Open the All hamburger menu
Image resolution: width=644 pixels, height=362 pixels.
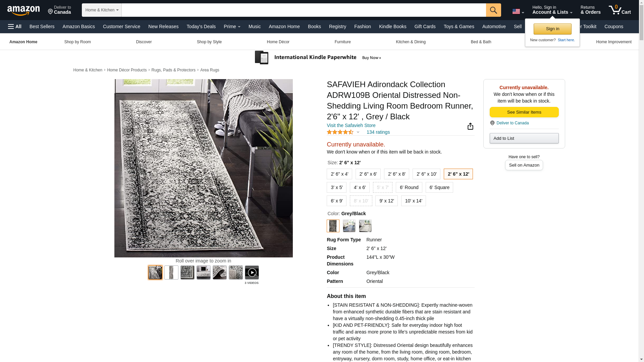pos(15,26)
